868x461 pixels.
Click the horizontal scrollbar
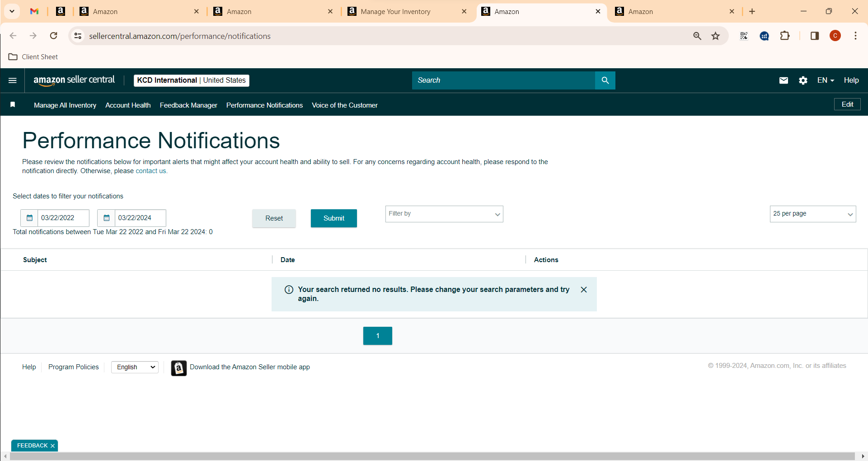(x=432, y=456)
